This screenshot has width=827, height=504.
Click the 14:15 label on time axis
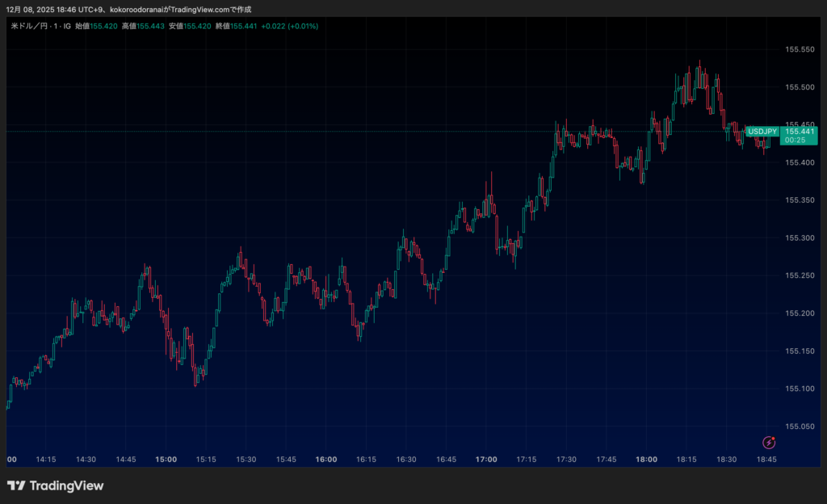[46, 459]
